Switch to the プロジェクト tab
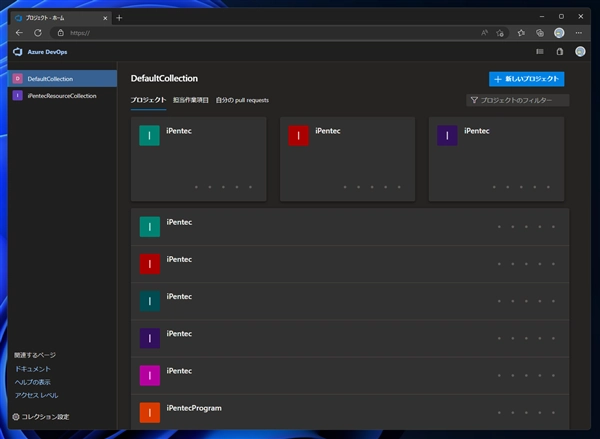This screenshot has height=439, width=600. pyautogui.click(x=148, y=100)
